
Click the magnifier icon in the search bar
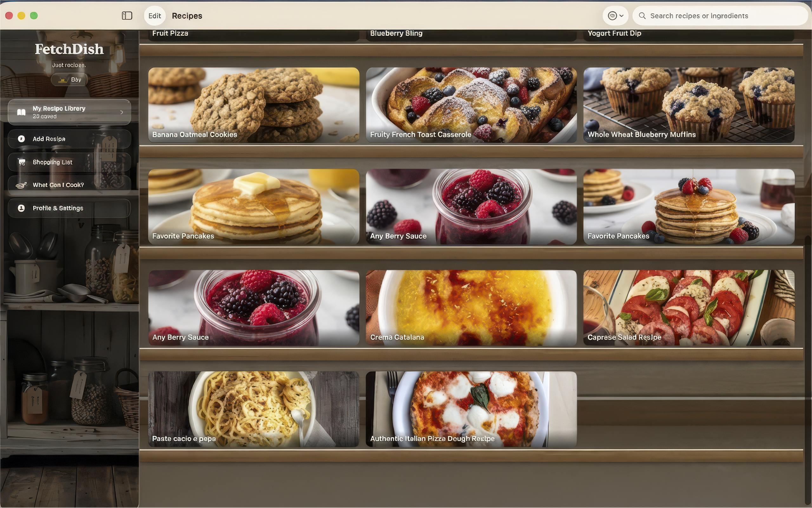[642, 16]
